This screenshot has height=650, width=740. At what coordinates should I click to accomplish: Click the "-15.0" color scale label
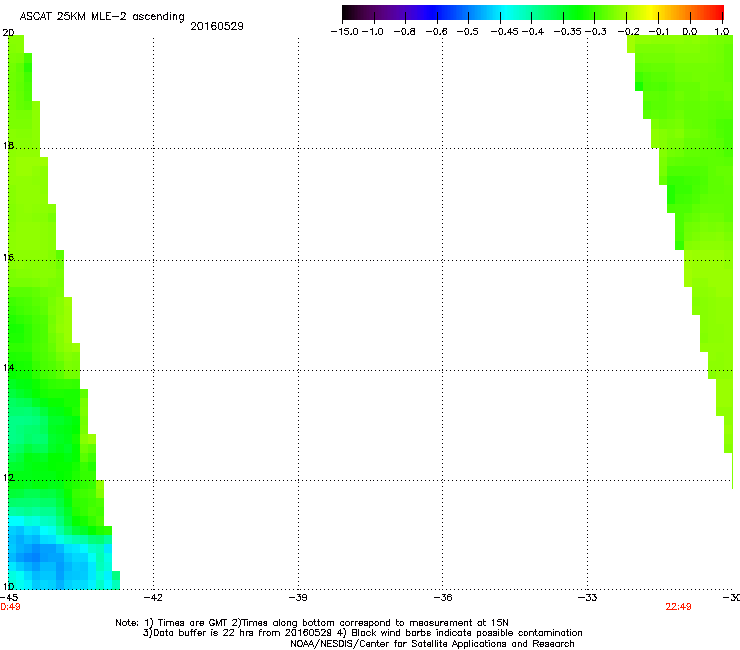point(345,32)
